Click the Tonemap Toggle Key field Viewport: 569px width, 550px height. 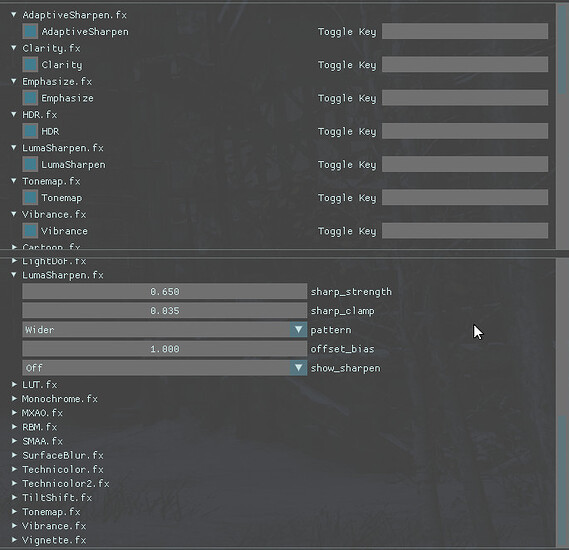pos(465,197)
